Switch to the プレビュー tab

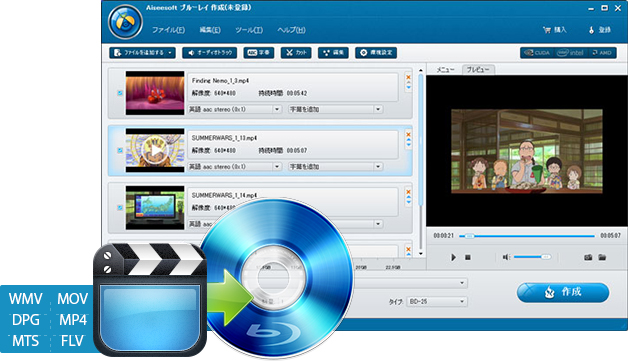[478, 70]
